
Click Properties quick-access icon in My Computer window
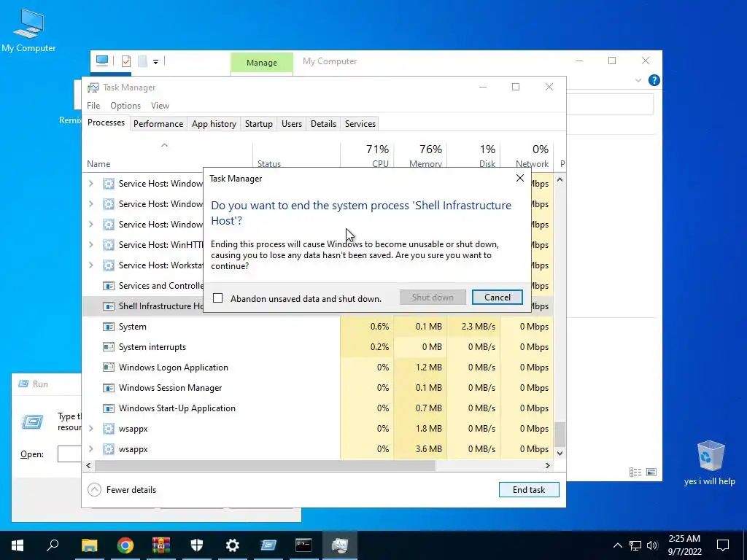point(126,61)
